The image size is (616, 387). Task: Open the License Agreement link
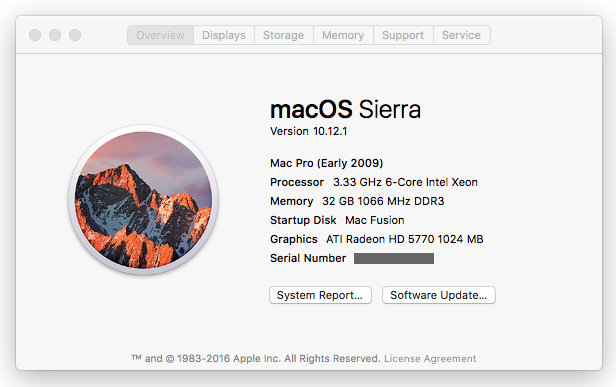tap(430, 358)
